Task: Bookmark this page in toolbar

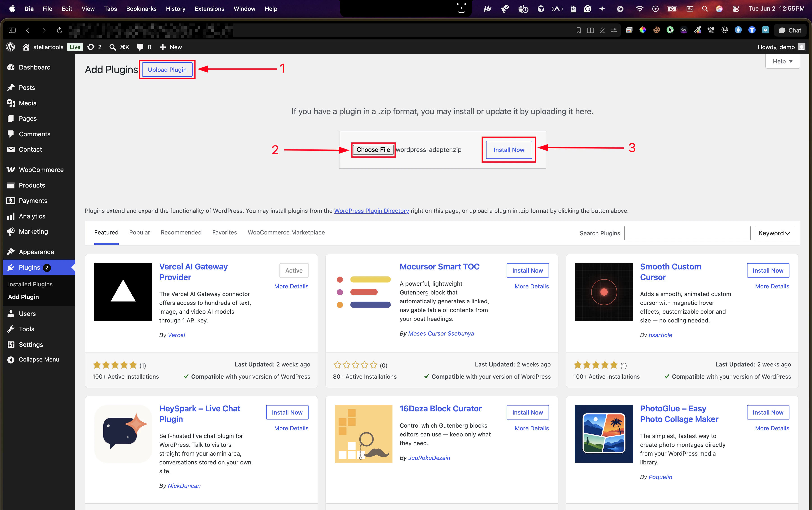Action: tap(578, 30)
